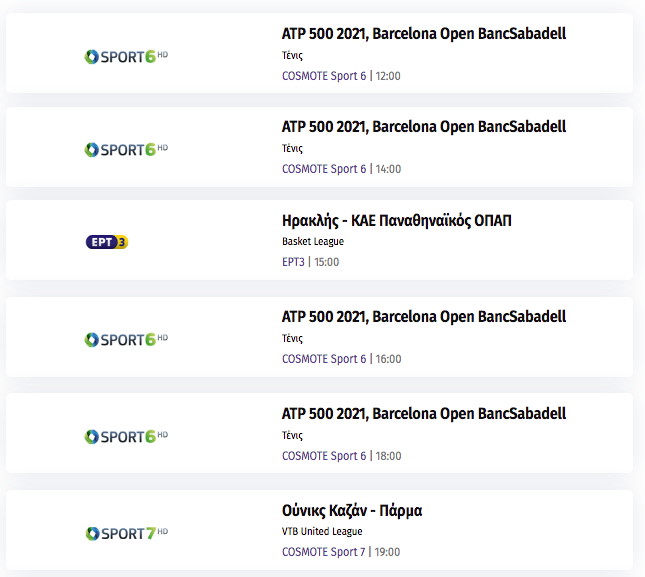
Task: Click the SPORT6 HD logo for the 16:00 broadcast
Action: [x=126, y=339]
